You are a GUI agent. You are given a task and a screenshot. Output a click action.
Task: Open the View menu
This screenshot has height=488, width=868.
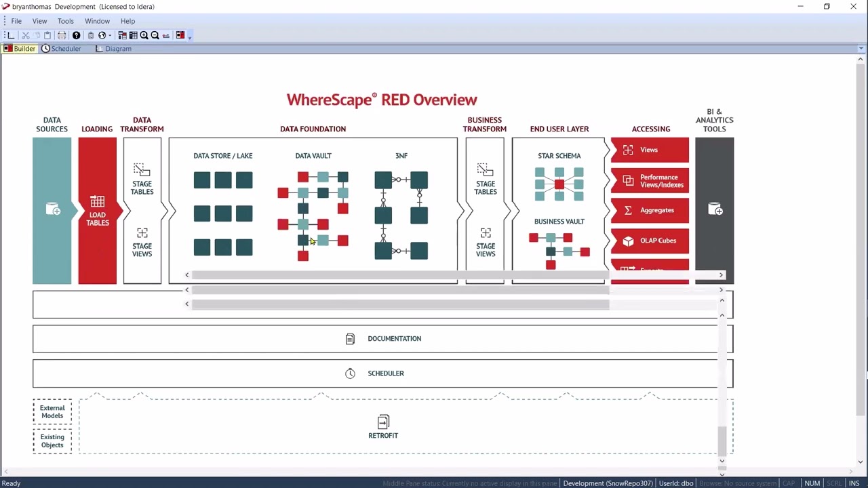click(39, 21)
